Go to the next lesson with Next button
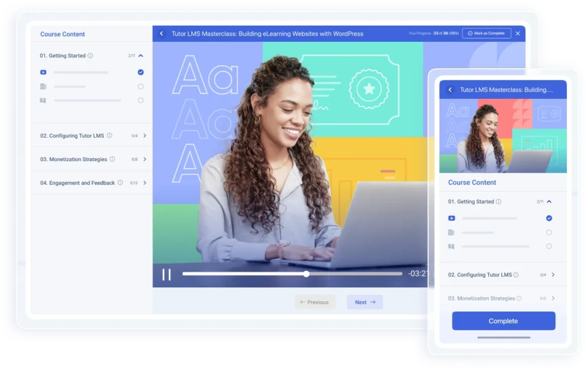Viewport: 588px width, 370px height. pos(365,302)
